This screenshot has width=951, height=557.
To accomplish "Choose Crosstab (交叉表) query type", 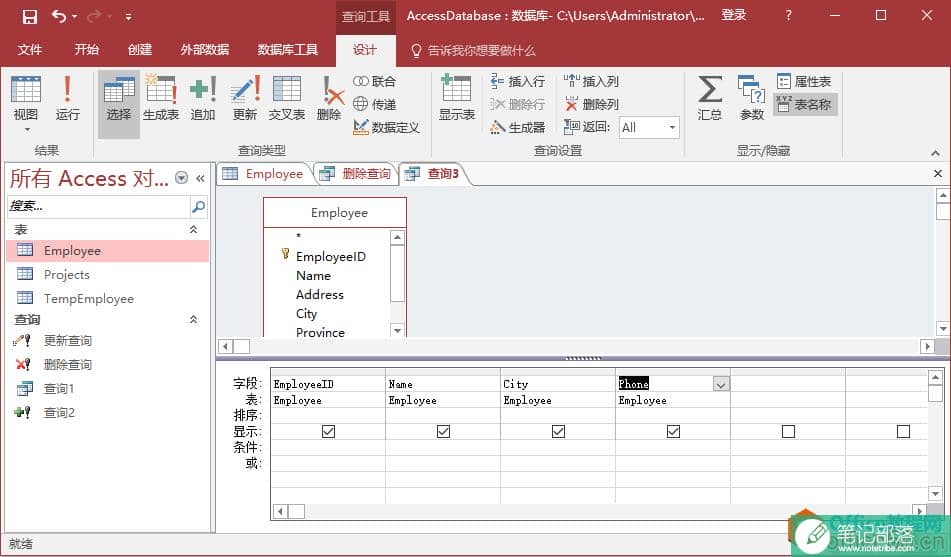I will [x=287, y=98].
